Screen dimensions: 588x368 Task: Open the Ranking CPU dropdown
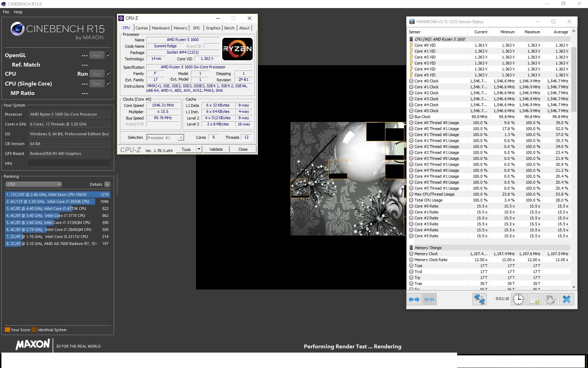tap(34, 184)
